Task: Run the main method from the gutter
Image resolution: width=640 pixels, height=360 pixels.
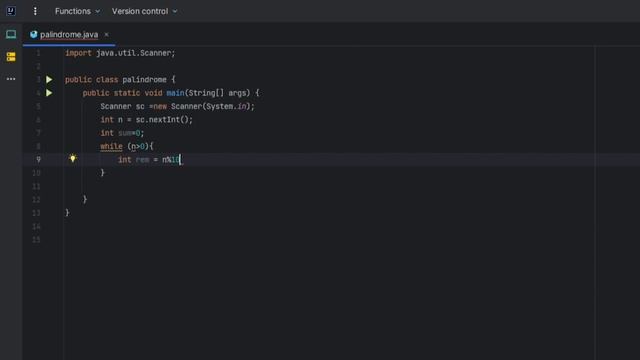Action: (49, 93)
